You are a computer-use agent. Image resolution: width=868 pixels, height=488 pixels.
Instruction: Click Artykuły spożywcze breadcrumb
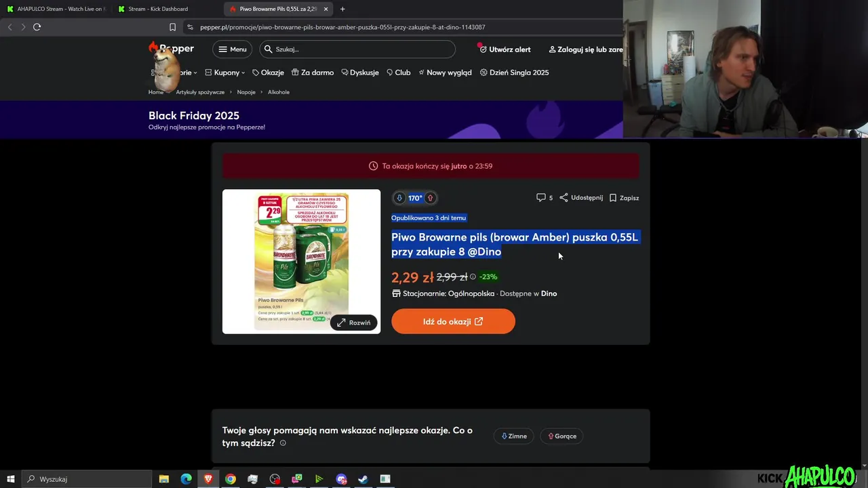(x=200, y=92)
